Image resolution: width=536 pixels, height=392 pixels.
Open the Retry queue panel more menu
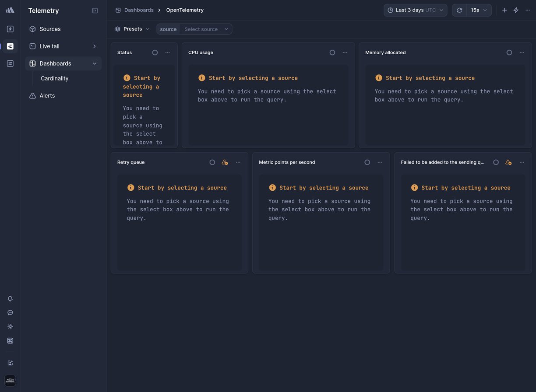(x=238, y=162)
